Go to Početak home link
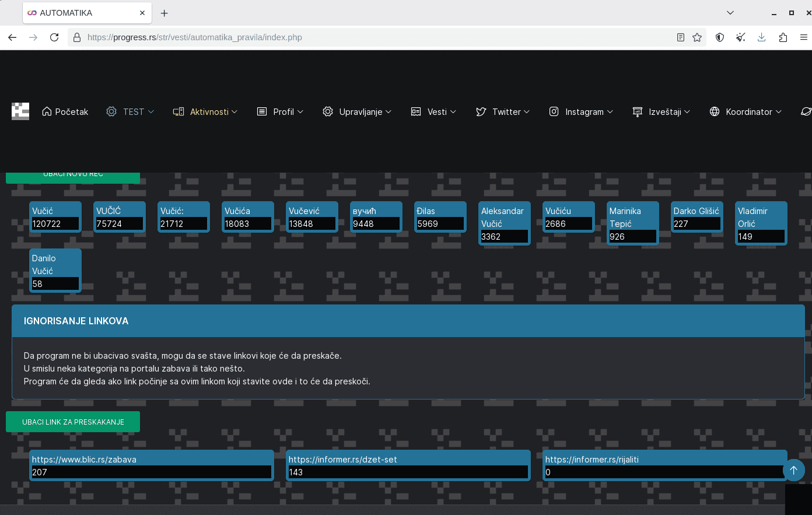The image size is (812, 515). tap(65, 111)
